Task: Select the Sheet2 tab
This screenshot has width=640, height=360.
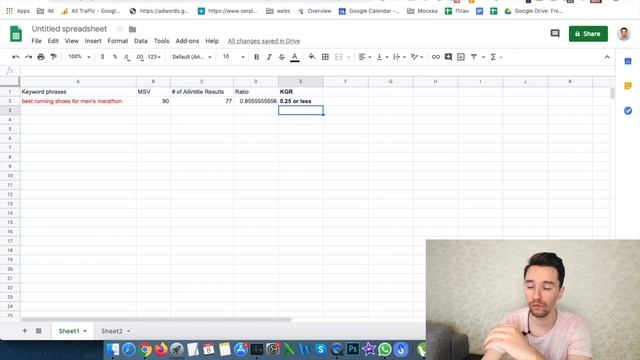Action: (x=115, y=331)
